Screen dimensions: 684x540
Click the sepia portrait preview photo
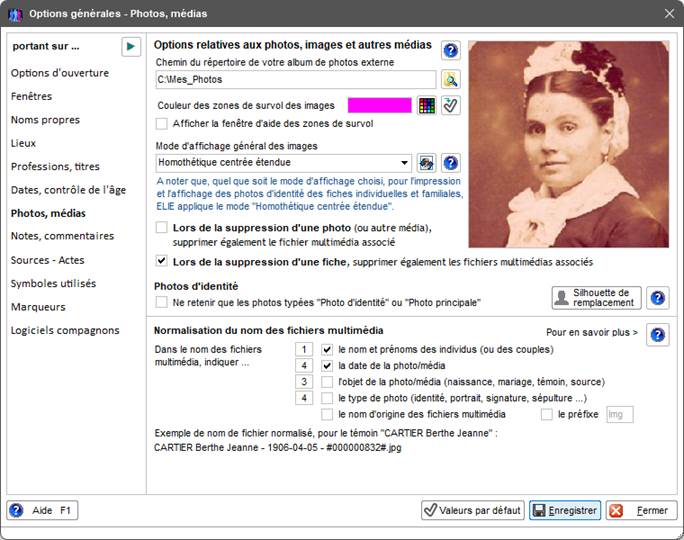pos(568,144)
